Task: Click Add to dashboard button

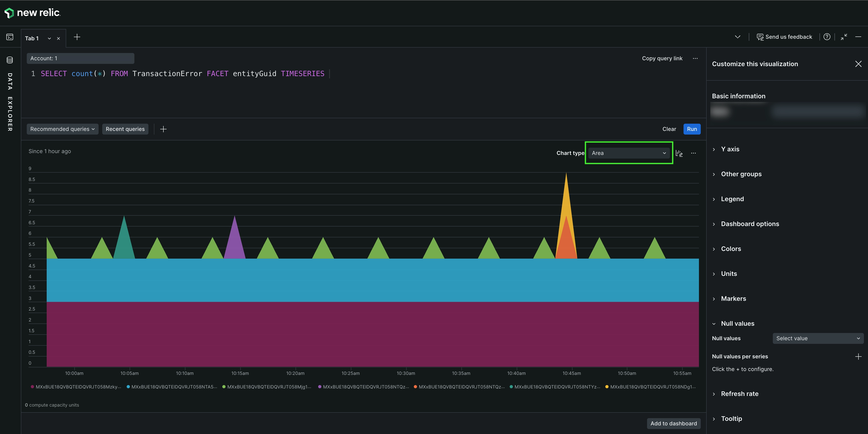Action: [673, 424]
